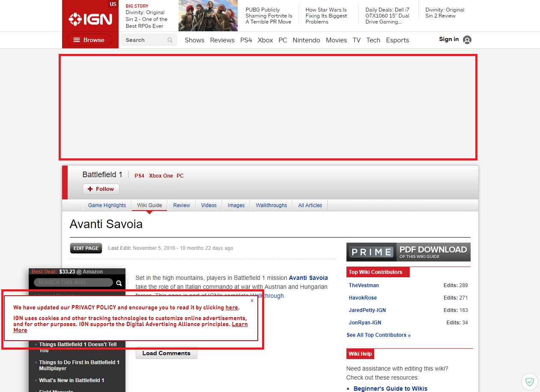This screenshot has width=540, height=392.
Task: Open the Movies nav item
Action: [x=336, y=40]
